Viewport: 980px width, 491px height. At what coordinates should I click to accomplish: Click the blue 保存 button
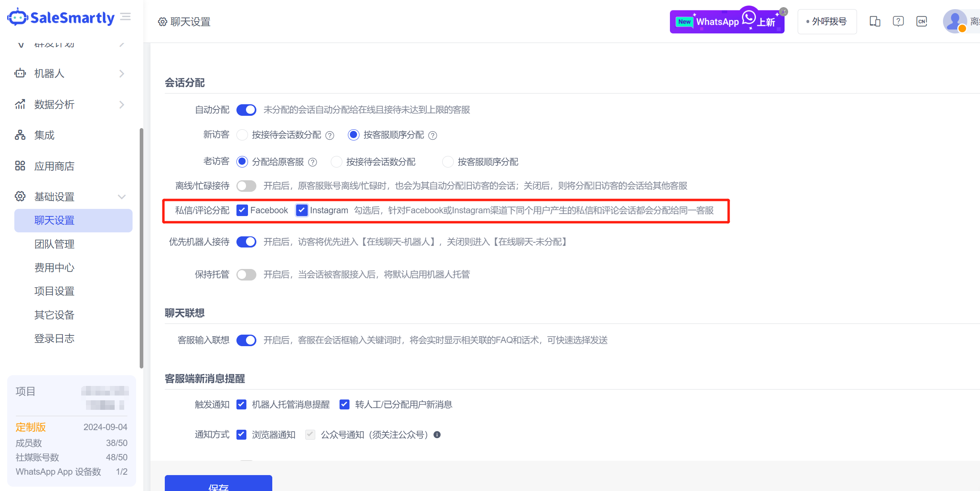point(218,484)
